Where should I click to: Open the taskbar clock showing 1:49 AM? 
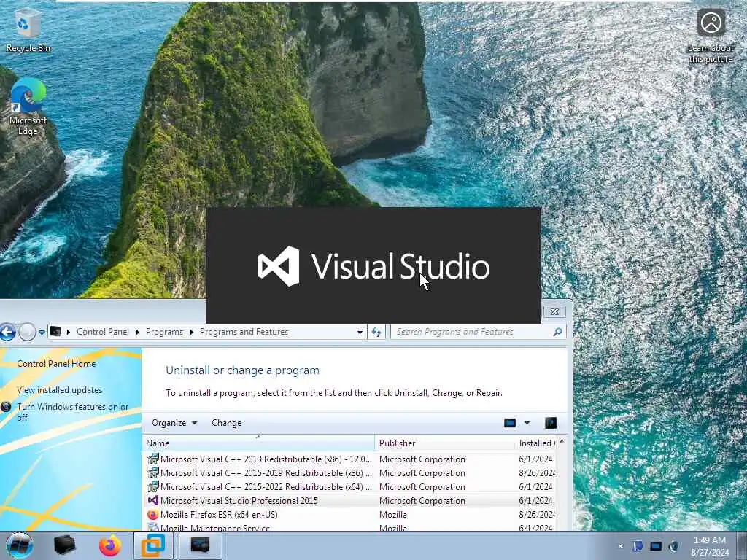click(x=710, y=546)
